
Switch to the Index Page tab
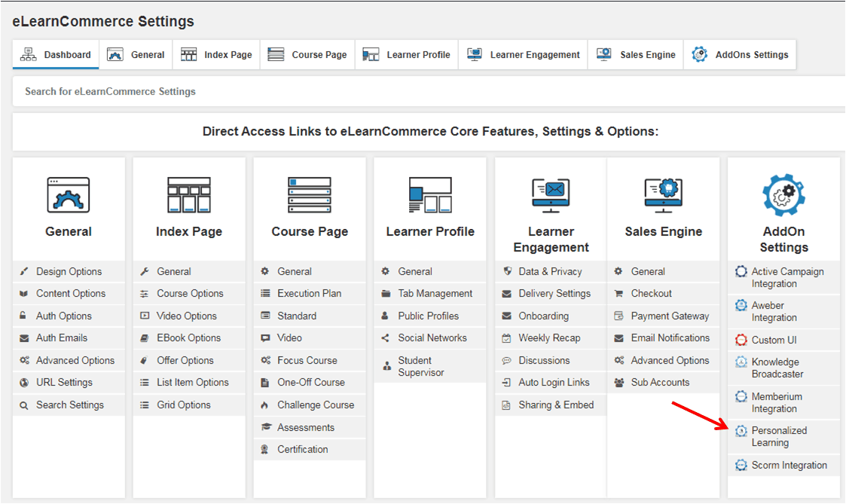216,54
